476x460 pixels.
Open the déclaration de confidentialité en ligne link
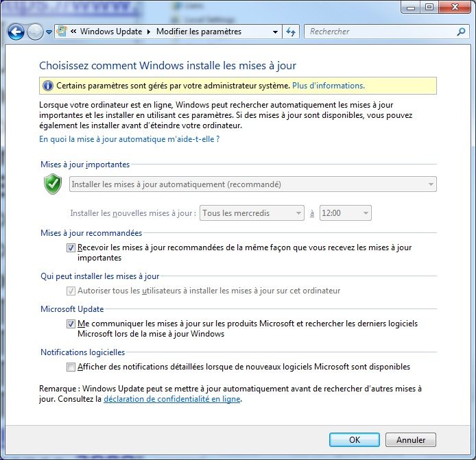pyautogui.click(x=171, y=398)
